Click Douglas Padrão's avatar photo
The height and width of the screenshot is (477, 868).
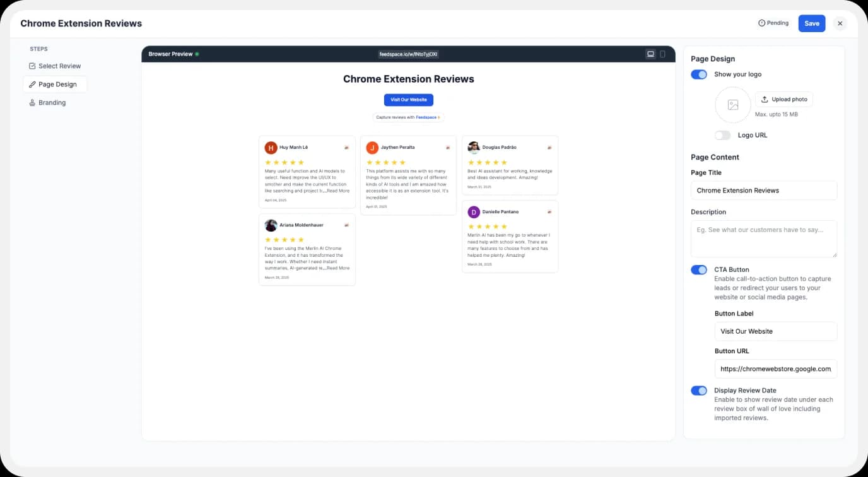[x=474, y=148]
